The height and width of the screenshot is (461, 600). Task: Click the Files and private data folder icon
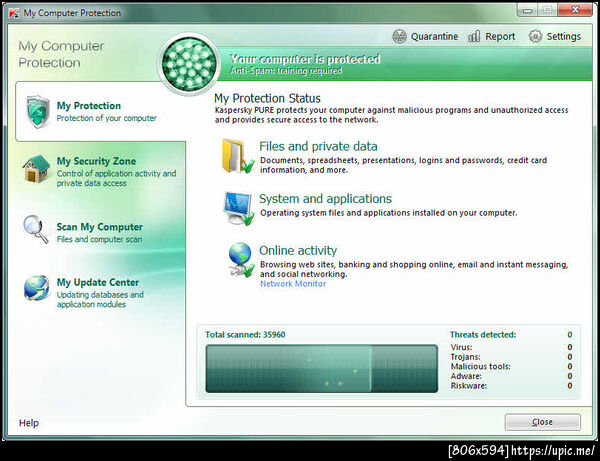click(x=237, y=156)
